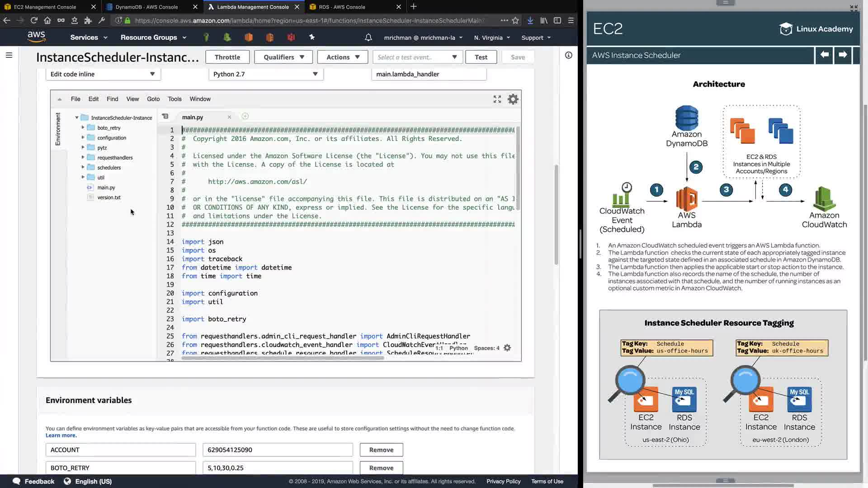Expand the boto_retry folder
Viewport: 868px width, 488px height.
(x=83, y=128)
